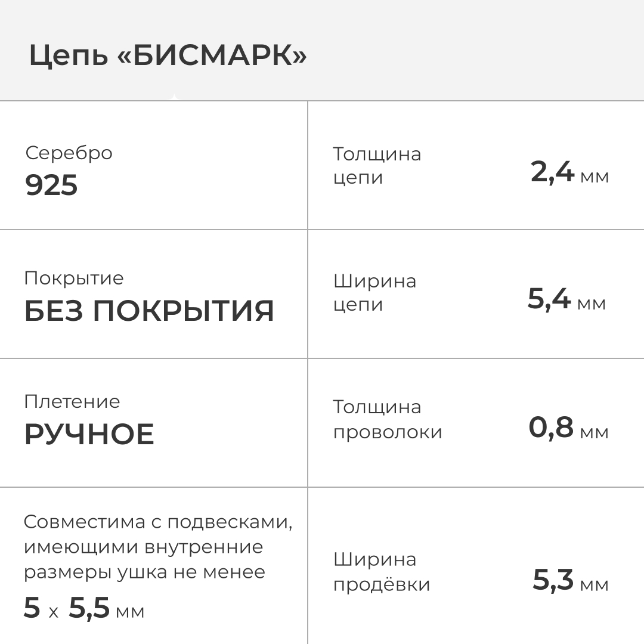This screenshot has height=644, width=644.
Task: Click the 925 silver purity value
Action: (51, 186)
